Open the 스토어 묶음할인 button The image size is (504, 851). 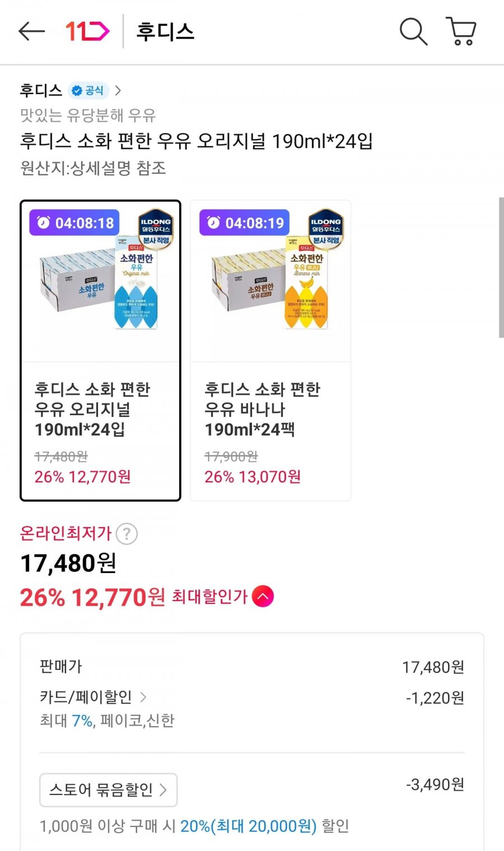tap(108, 790)
